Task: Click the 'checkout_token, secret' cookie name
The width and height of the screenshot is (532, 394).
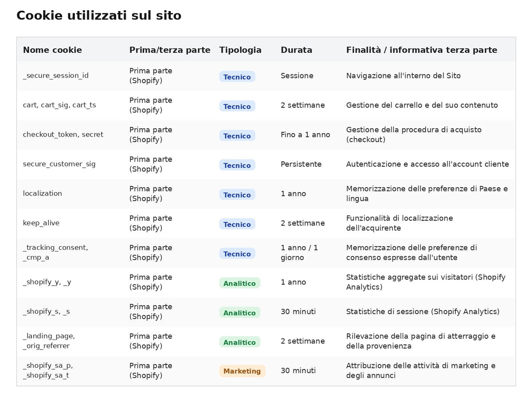Action: click(x=63, y=134)
